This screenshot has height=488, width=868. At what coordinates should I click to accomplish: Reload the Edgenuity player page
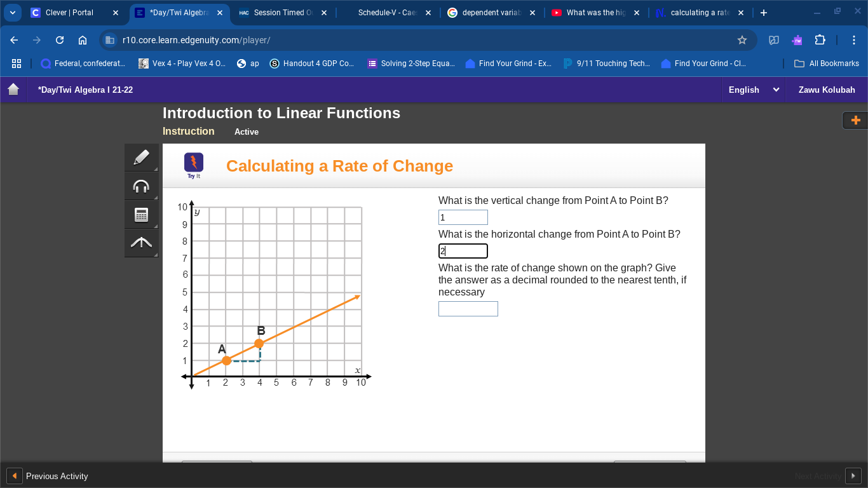[59, 39]
